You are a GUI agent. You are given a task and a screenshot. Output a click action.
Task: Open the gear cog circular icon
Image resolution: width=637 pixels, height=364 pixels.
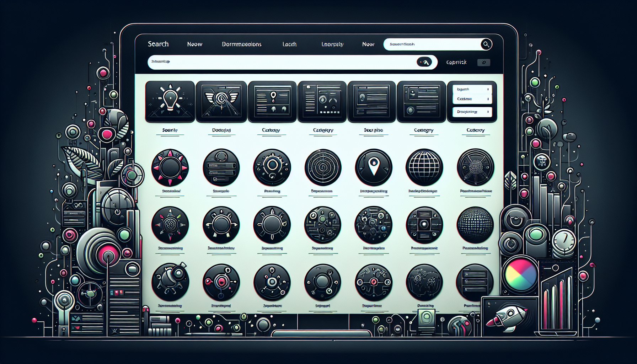coord(272,167)
